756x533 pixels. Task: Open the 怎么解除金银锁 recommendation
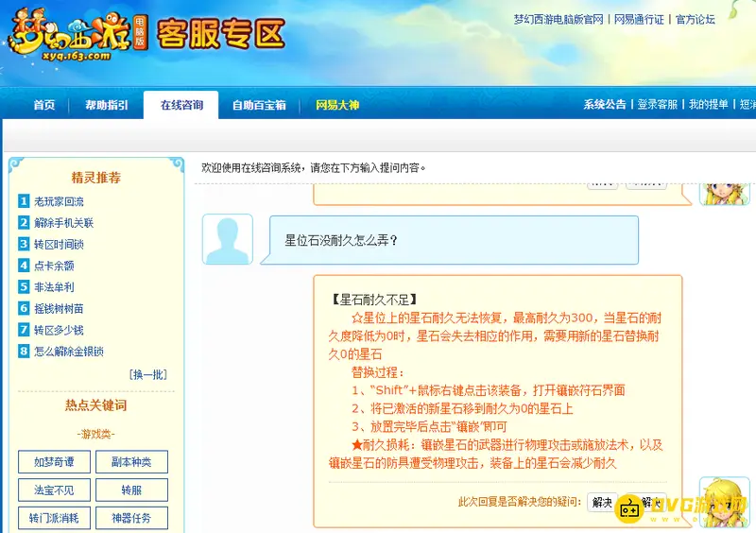click(x=68, y=352)
